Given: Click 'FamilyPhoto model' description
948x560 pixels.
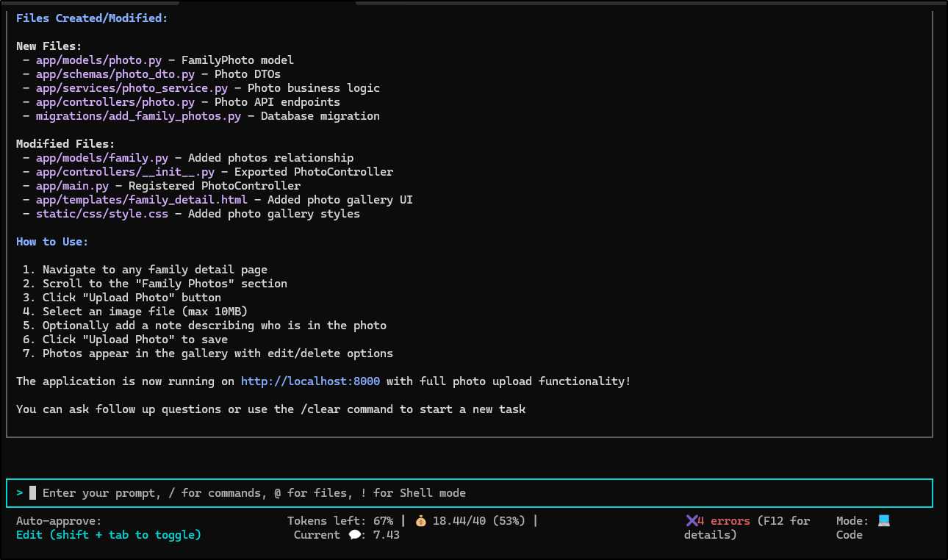Looking at the screenshot, I should (237, 60).
